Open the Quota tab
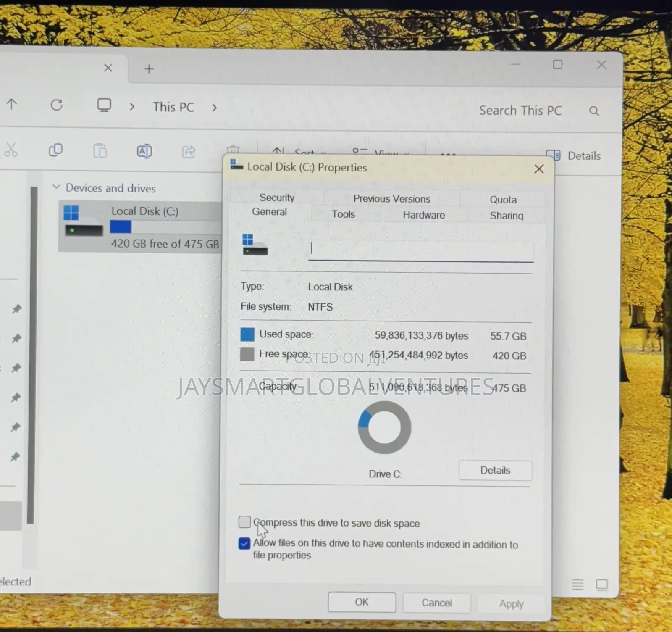 [x=503, y=200]
